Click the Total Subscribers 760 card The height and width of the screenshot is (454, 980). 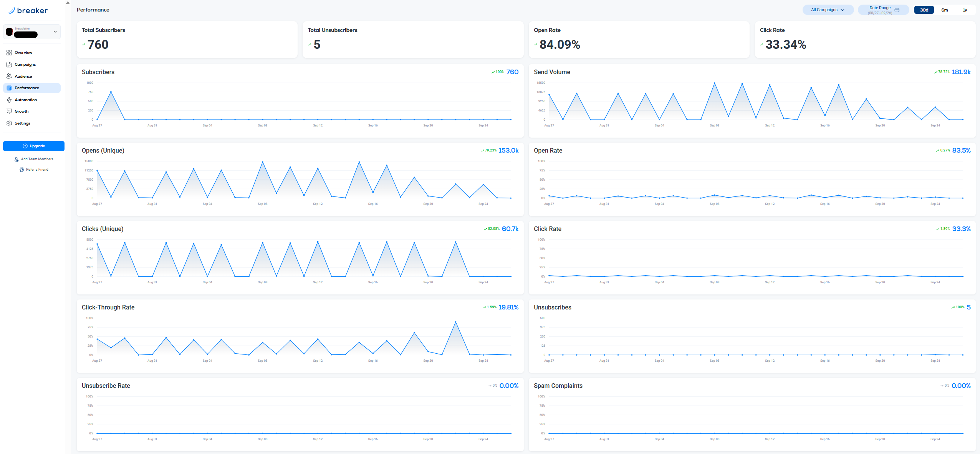click(187, 40)
